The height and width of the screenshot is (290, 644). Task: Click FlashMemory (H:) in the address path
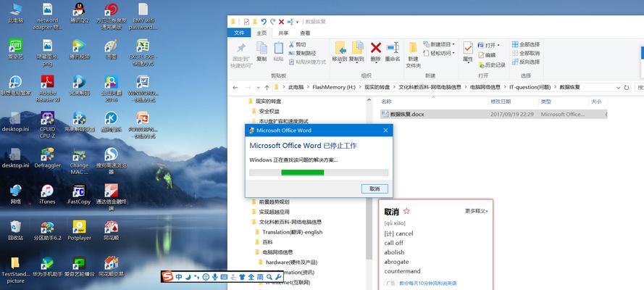pyautogui.click(x=334, y=88)
